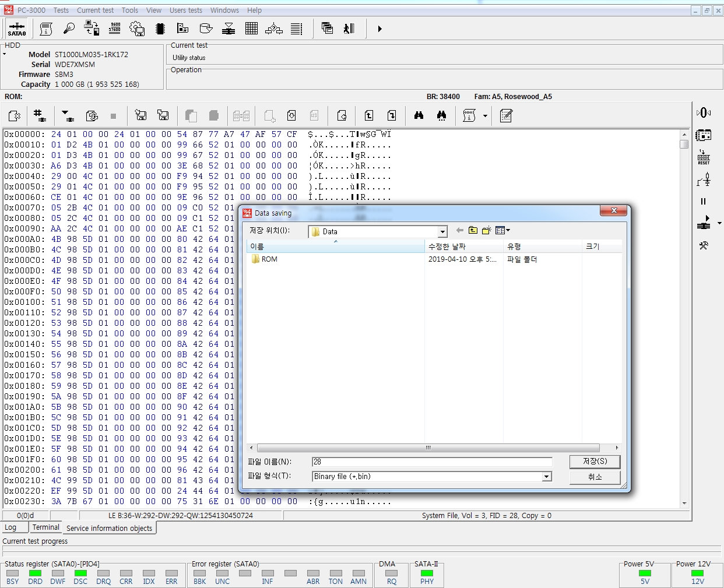Open the scroll document icon in main toolbar
The height and width of the screenshot is (588, 724).
click(x=46, y=29)
